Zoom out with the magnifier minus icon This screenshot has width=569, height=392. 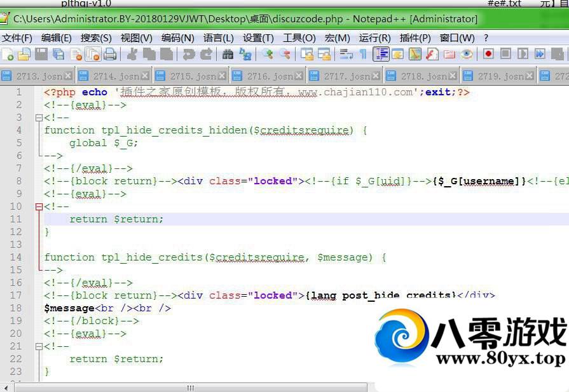[285, 55]
